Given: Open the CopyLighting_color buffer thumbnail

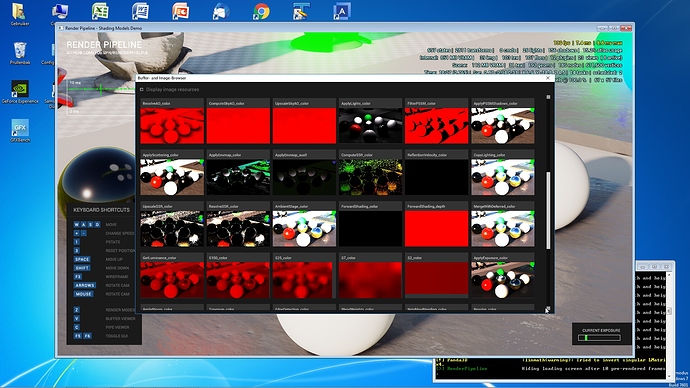Looking at the screenshot, I should pyautogui.click(x=503, y=177).
